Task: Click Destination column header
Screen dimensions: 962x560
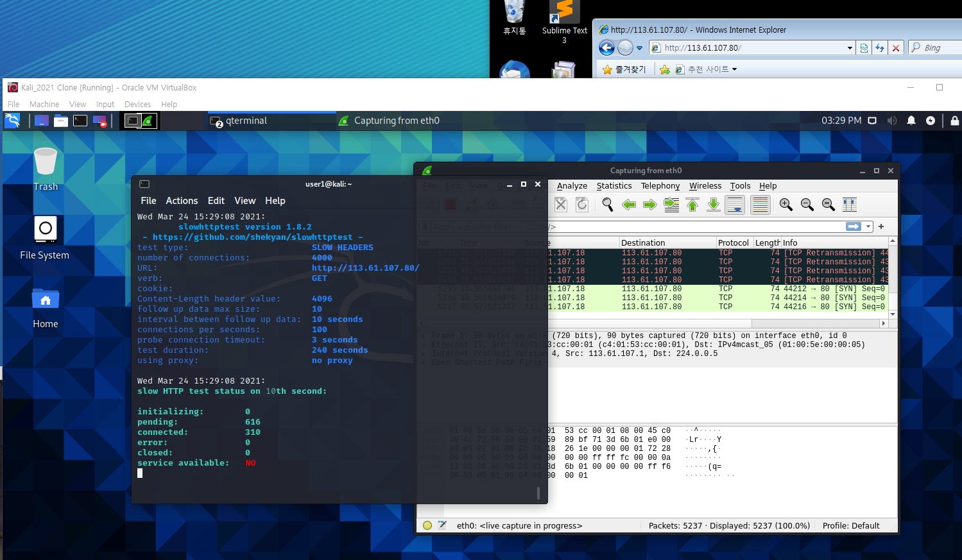Action: (x=667, y=242)
